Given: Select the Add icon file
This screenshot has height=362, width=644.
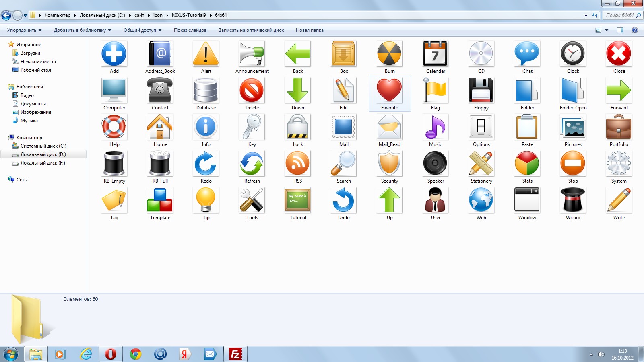Looking at the screenshot, I should coord(114,58).
